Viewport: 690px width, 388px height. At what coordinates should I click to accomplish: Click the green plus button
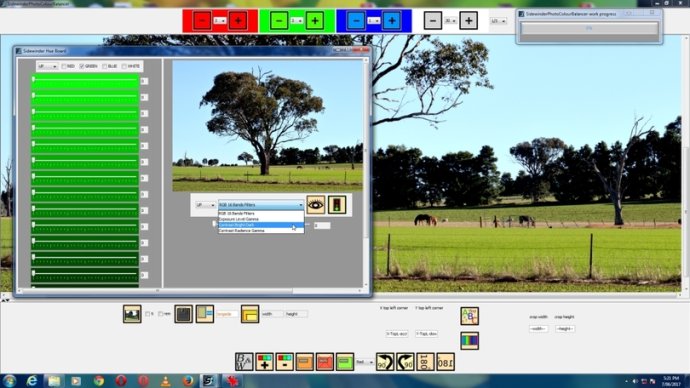(315, 21)
